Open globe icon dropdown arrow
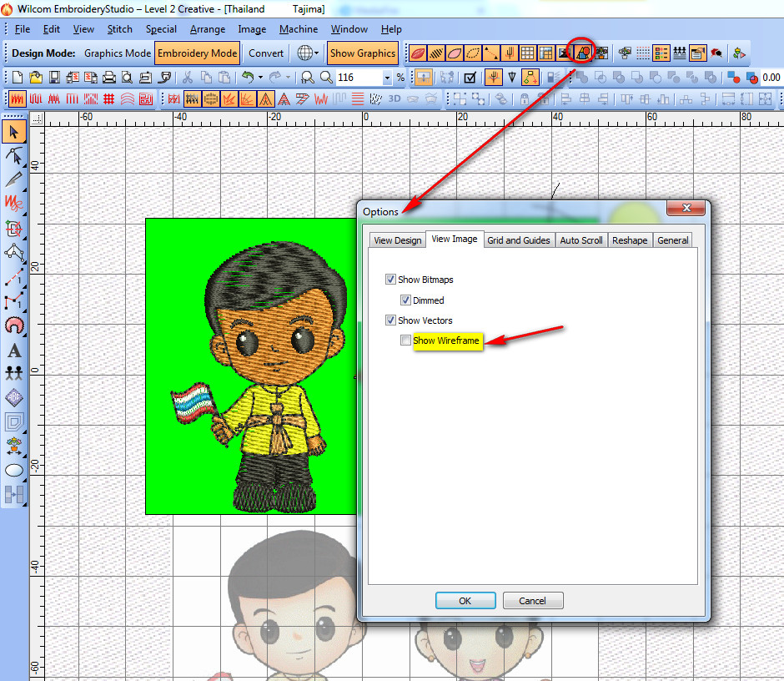This screenshot has height=681, width=784. [316, 53]
